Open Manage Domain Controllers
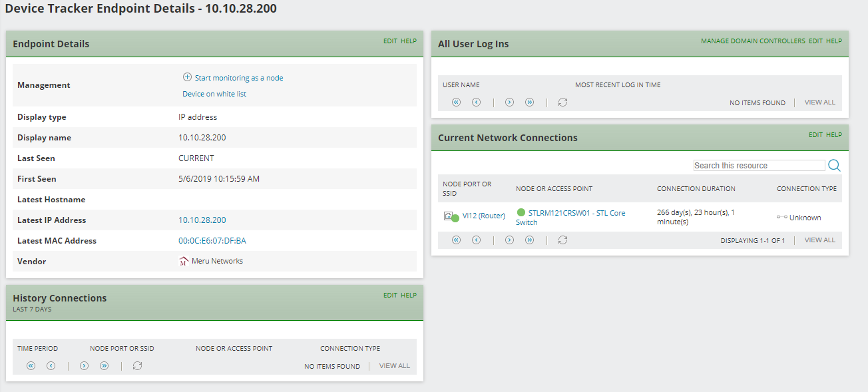This screenshot has width=868, height=392. (x=753, y=41)
